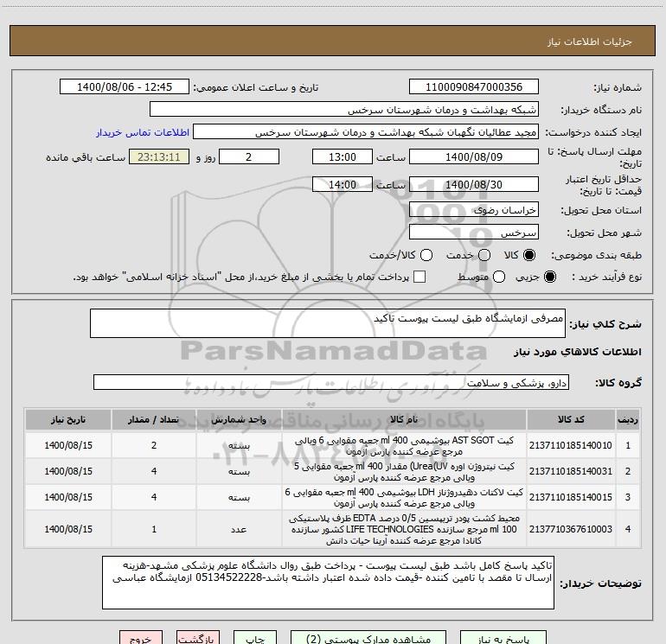This screenshot has width=666, height=644.
Task: Click the remaining days field showing 2
Action: pyautogui.click(x=249, y=156)
